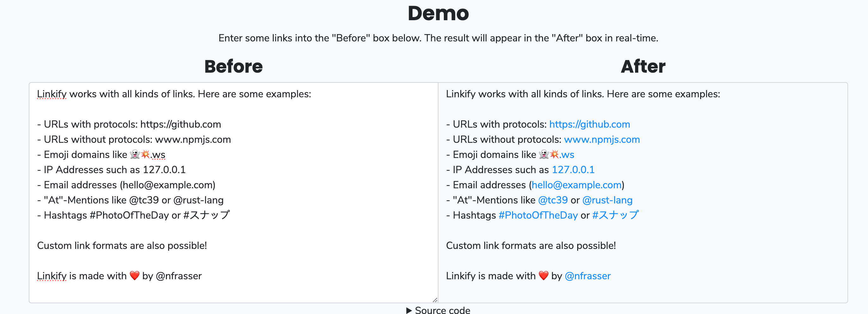Click the hello@example.com email link
Viewport: 868px width, 314px height.
(576, 185)
